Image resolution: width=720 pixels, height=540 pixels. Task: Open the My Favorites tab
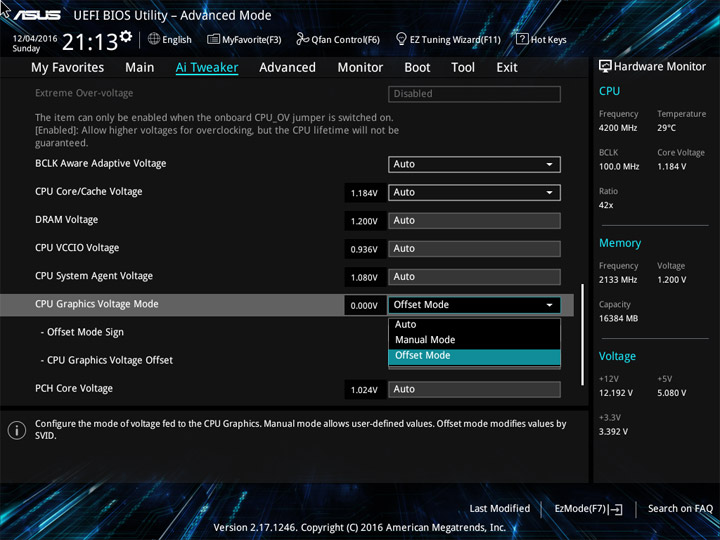pos(68,68)
